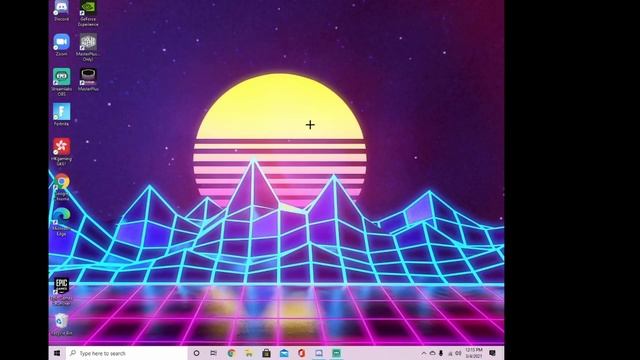Select the Zoom desktop icon

pos(62,45)
